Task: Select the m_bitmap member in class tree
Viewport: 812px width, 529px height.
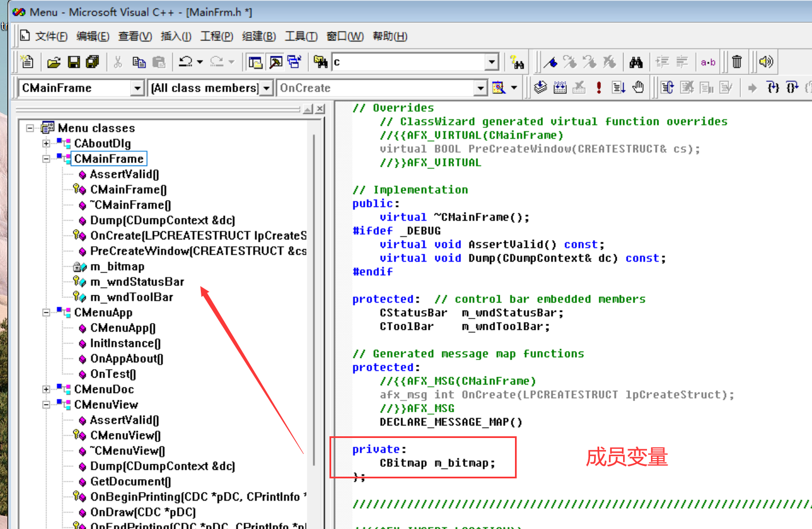Action: [117, 266]
